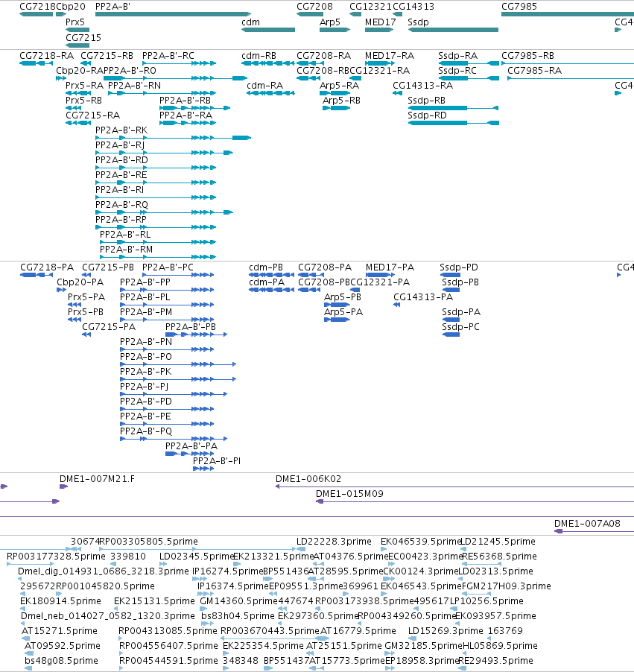Click the long teal Ssdp gene bar
The width and height of the screenshot is (634, 672).
tap(453, 30)
